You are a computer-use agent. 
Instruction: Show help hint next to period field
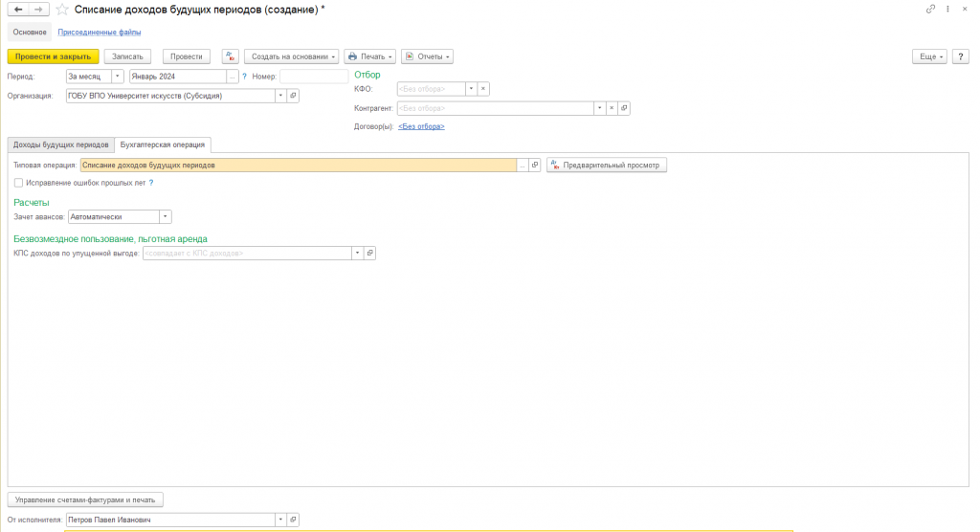point(244,77)
